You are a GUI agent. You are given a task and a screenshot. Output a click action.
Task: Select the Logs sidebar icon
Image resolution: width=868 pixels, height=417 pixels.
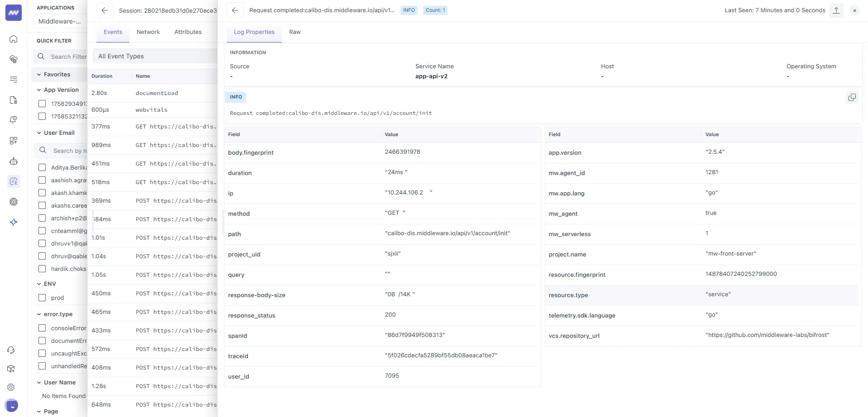(14, 80)
